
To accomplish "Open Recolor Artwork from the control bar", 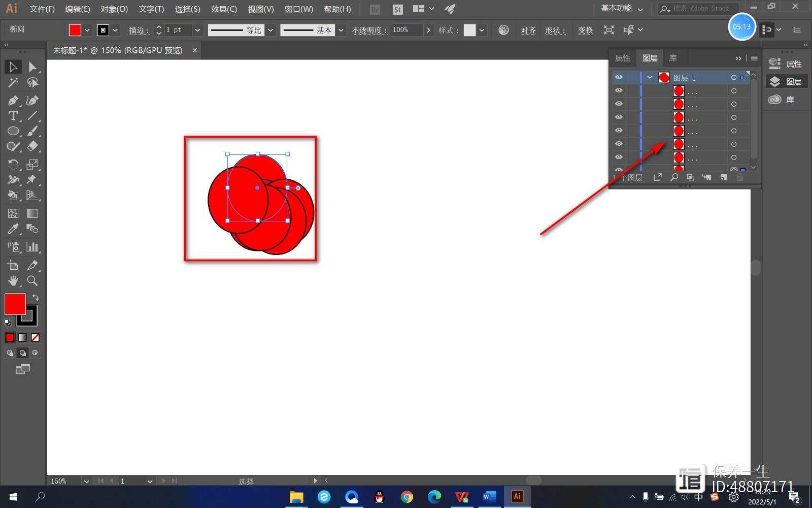I will 503,30.
